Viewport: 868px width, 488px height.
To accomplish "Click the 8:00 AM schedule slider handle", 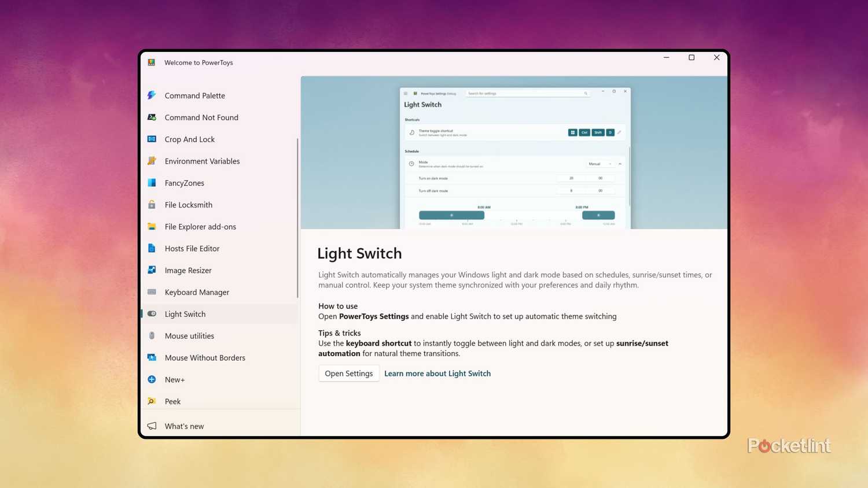I will point(451,215).
